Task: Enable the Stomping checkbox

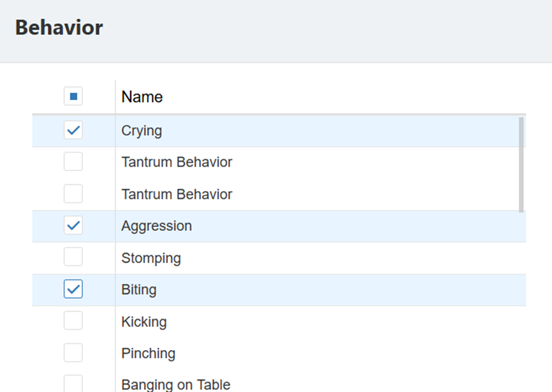Action: 73,257
